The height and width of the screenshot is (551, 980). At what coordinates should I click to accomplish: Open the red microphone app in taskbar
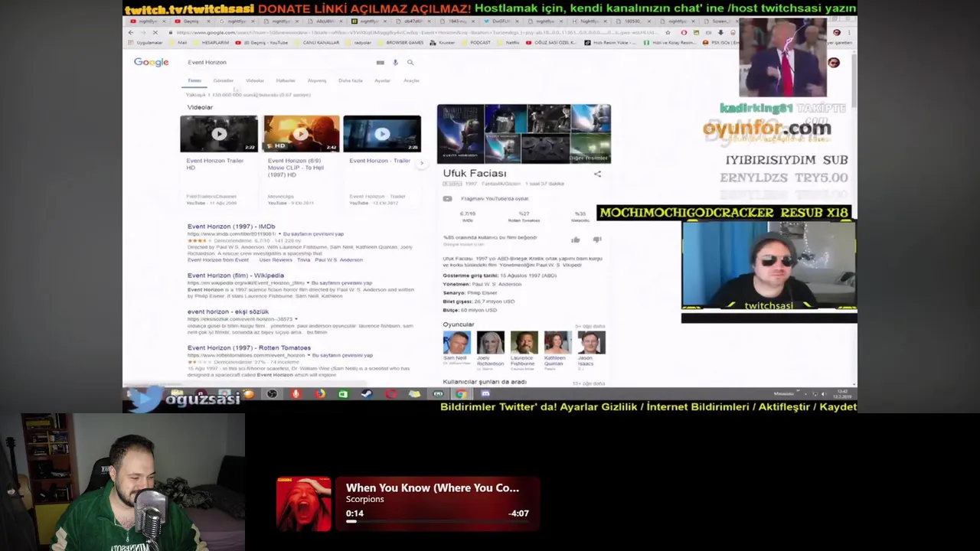pos(296,394)
